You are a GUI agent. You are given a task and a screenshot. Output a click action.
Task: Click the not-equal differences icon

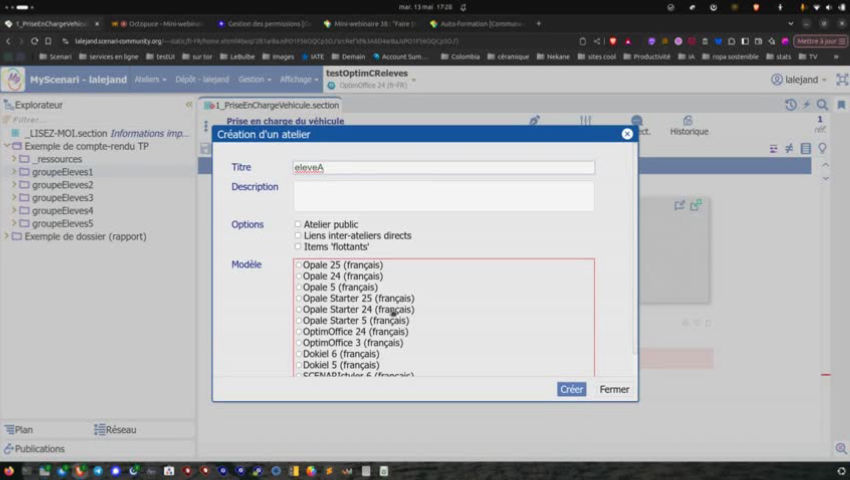click(x=789, y=148)
